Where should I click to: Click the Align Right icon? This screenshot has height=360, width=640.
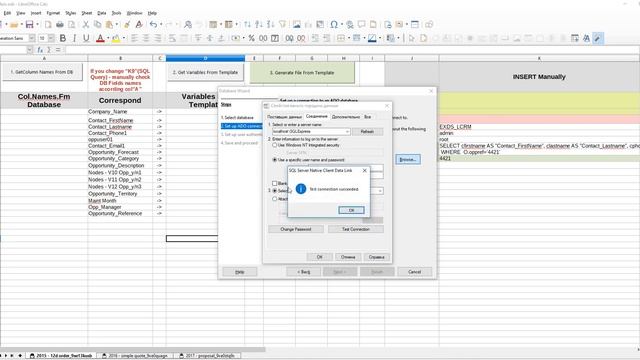pos(158,38)
